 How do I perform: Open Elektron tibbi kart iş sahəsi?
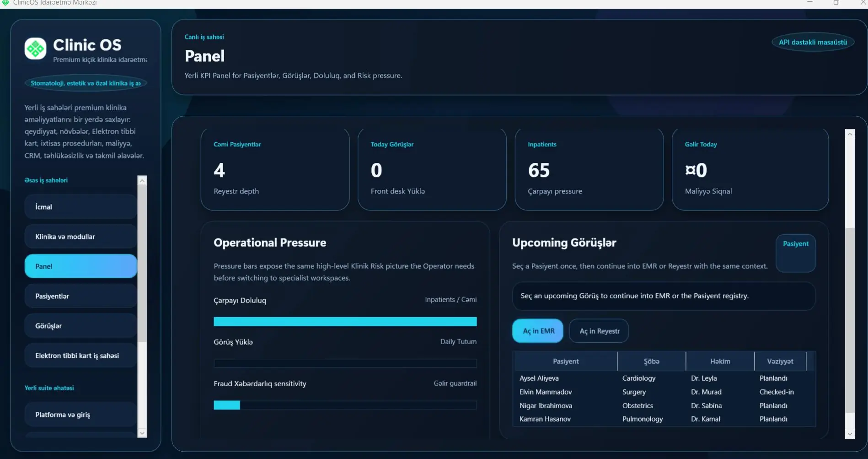coord(80,356)
